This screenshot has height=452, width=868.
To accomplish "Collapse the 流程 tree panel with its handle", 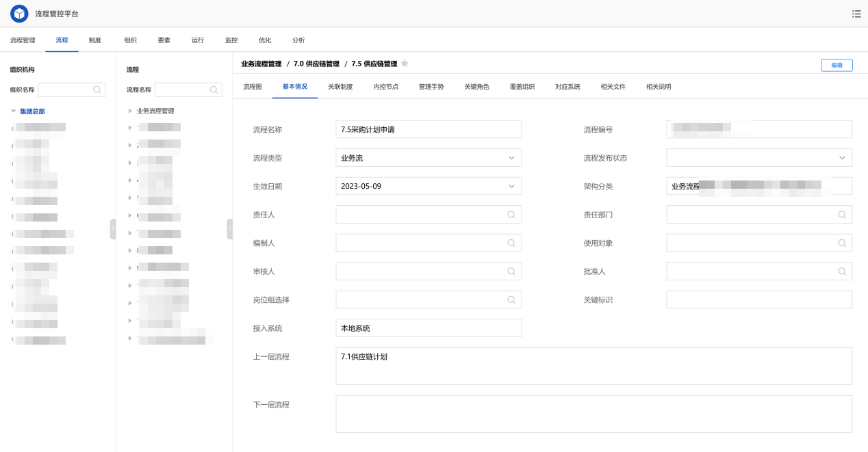I will pyautogui.click(x=230, y=229).
